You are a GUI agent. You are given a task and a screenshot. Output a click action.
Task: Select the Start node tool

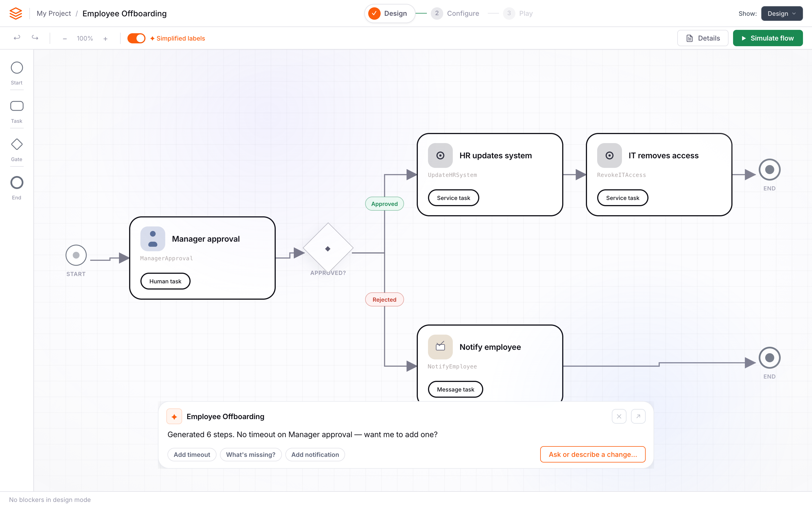(x=16, y=68)
